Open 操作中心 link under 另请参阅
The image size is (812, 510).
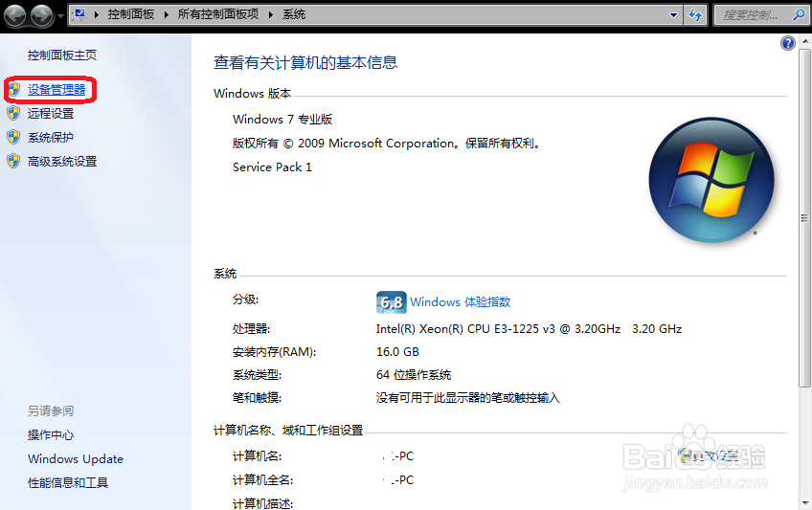pyautogui.click(x=51, y=435)
